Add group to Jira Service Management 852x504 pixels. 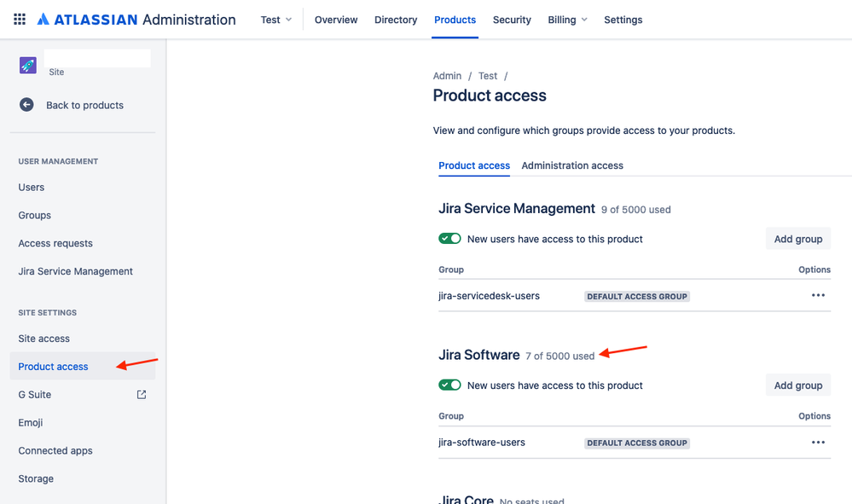coord(798,239)
